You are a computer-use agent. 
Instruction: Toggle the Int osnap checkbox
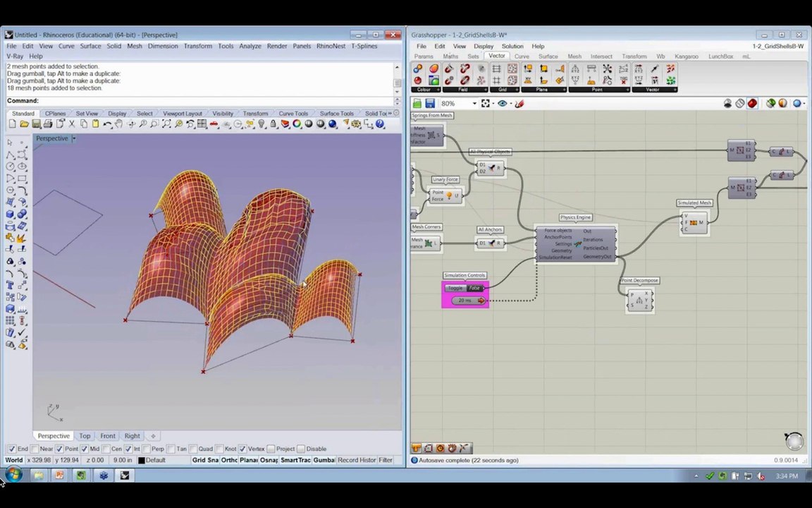[x=128, y=449]
